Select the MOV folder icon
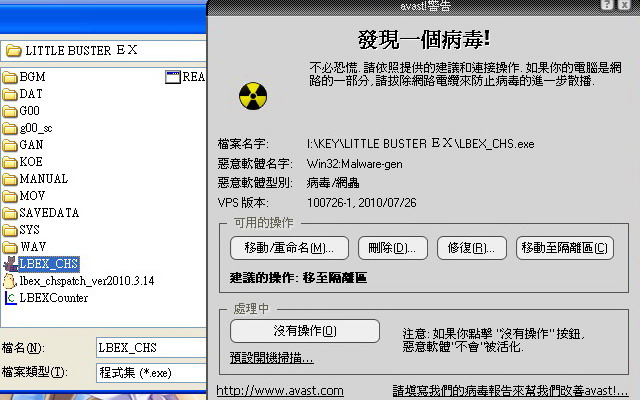Image resolution: width=640 pixels, height=400 pixels. tap(10, 196)
